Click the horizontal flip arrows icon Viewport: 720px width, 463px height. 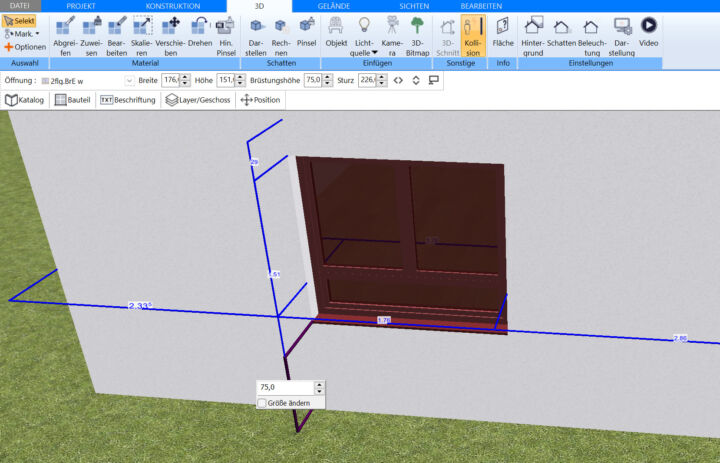[x=398, y=80]
